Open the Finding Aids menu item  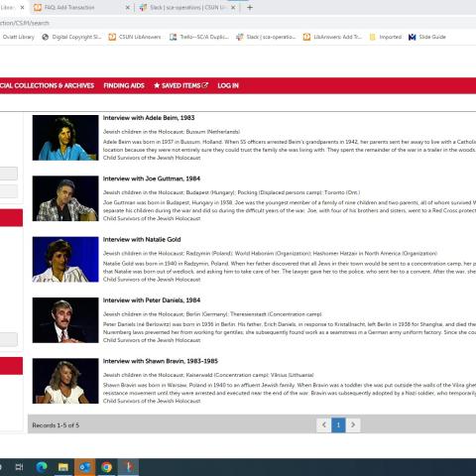pyautogui.click(x=124, y=85)
